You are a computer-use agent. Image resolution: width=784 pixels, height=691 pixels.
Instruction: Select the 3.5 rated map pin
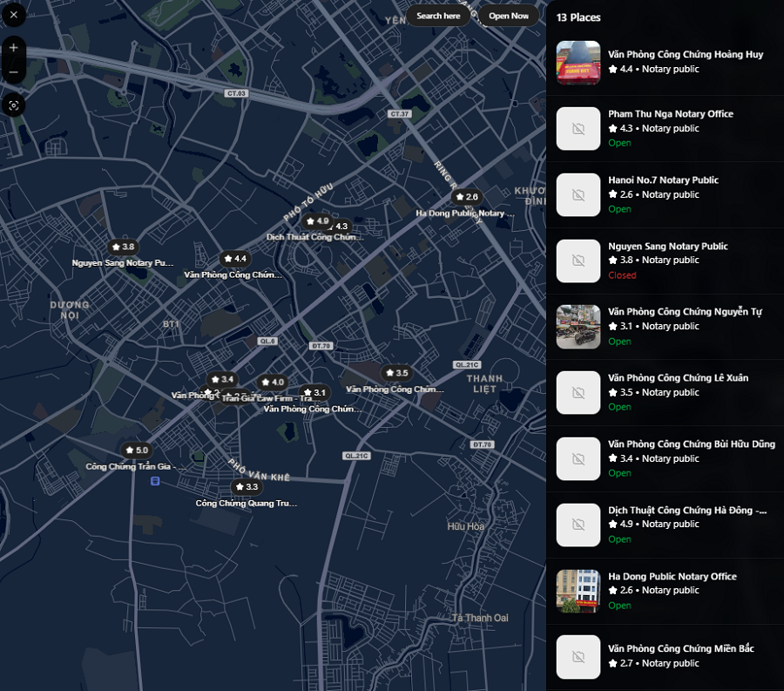[395, 373]
